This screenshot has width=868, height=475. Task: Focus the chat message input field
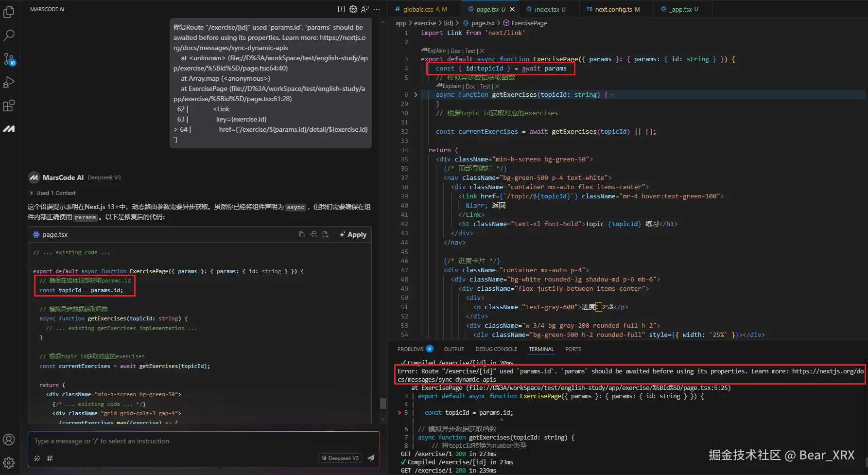[x=194, y=441]
